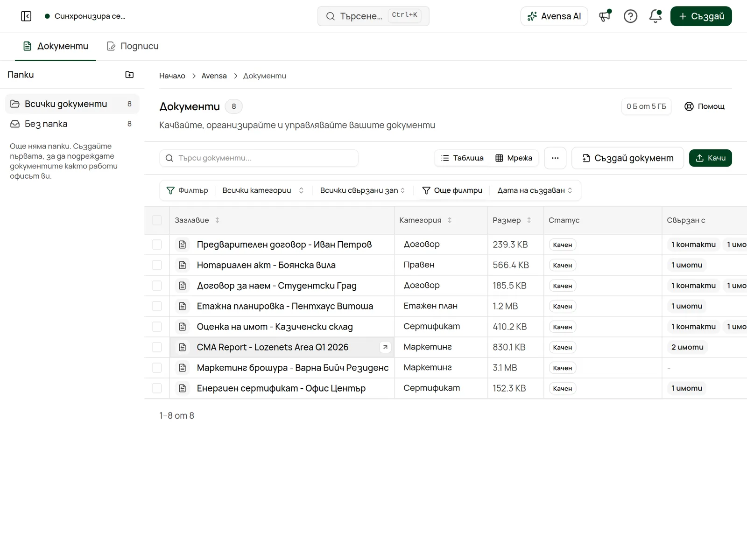Sort table by Размер column
Viewport: 747px width, 560px height.
click(x=512, y=220)
